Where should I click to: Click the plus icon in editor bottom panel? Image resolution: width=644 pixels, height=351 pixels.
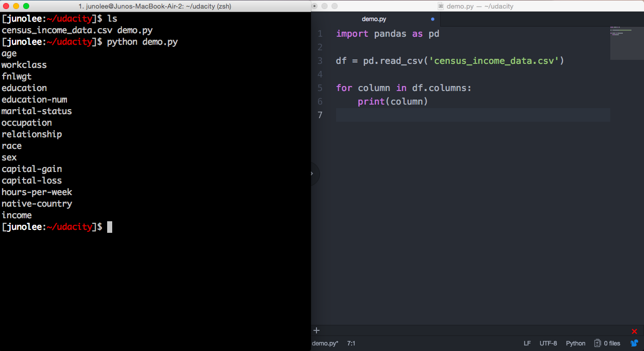(316, 330)
